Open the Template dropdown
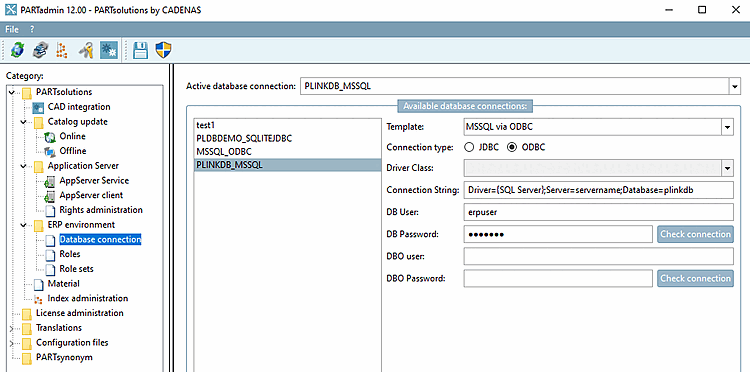 click(728, 128)
